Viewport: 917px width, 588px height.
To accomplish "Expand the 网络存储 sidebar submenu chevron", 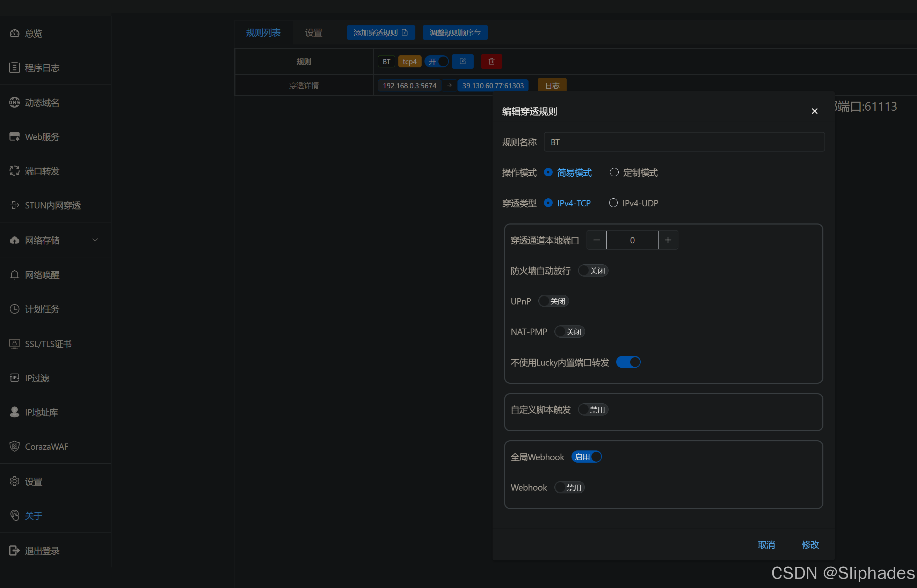I will [x=95, y=240].
